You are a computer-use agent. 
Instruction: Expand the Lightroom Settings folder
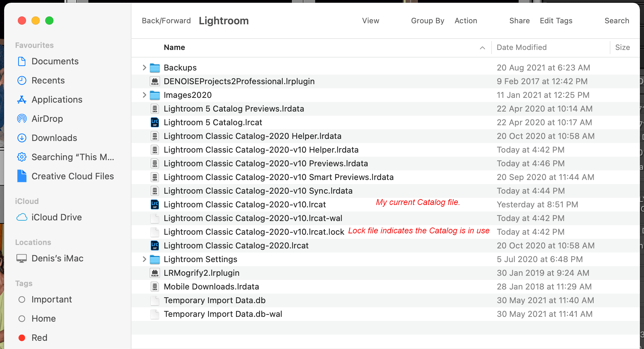click(x=144, y=259)
